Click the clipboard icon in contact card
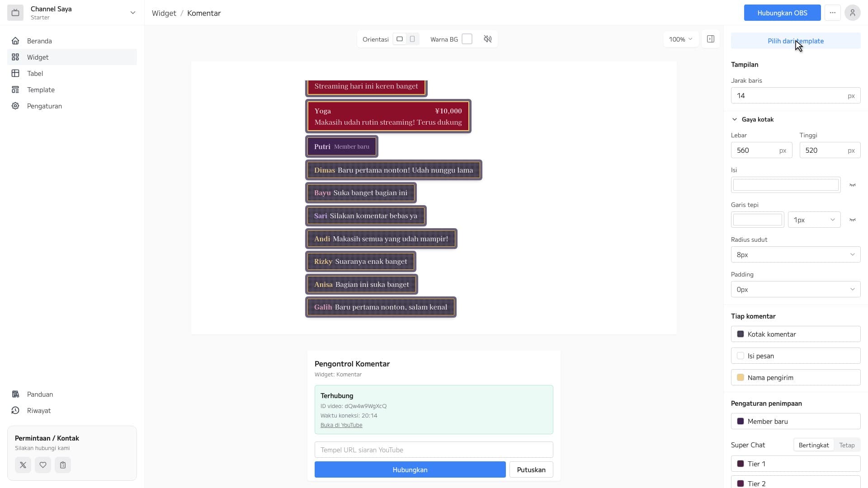Screen dimensions: 868x488 (x=63, y=465)
